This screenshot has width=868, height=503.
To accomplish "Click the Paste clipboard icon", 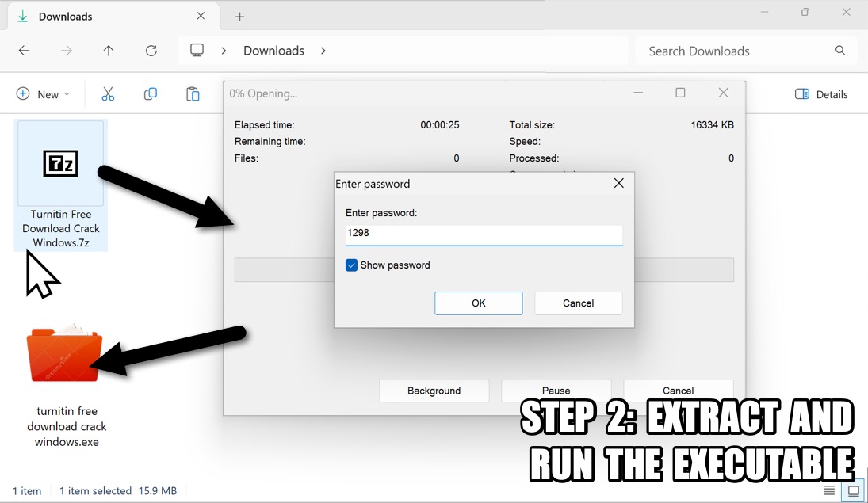I will click(193, 94).
